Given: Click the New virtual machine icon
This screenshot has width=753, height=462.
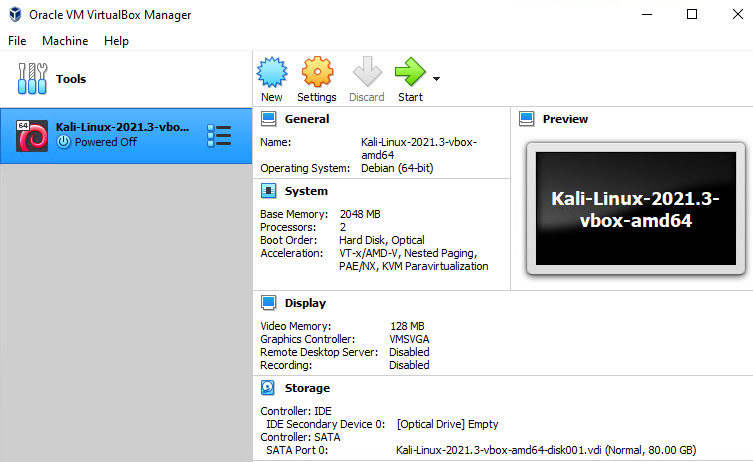Looking at the screenshot, I should click(272, 72).
